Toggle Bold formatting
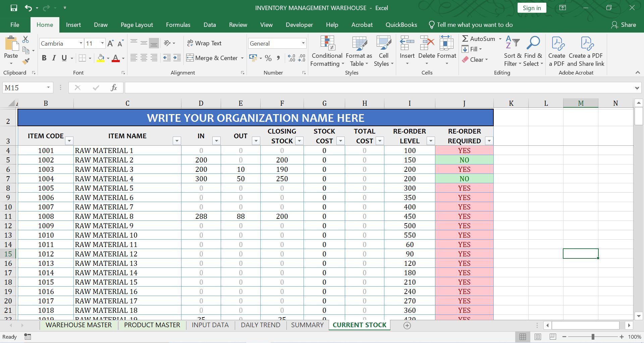The height and width of the screenshot is (343, 644). [x=44, y=58]
